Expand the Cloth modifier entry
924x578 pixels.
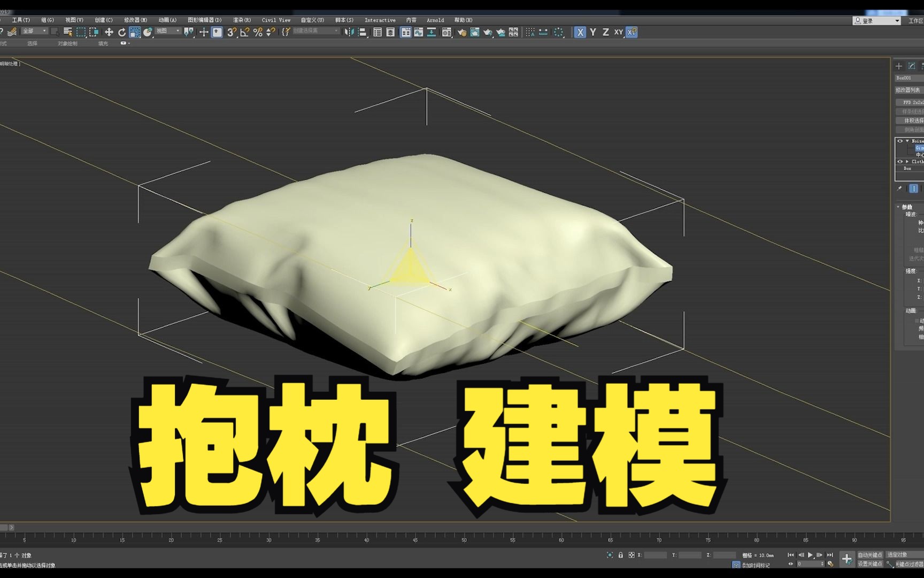click(x=907, y=161)
